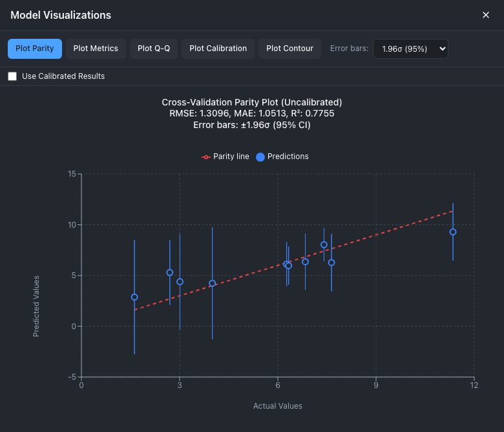
Task: Click the 'Predicted Values' axis label
Action: [36, 307]
